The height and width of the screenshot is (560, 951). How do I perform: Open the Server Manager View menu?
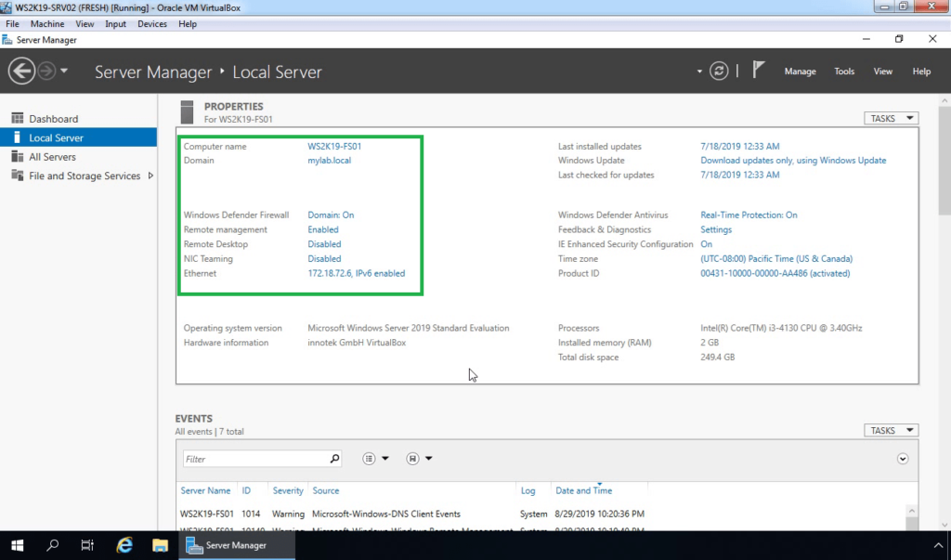coord(882,71)
